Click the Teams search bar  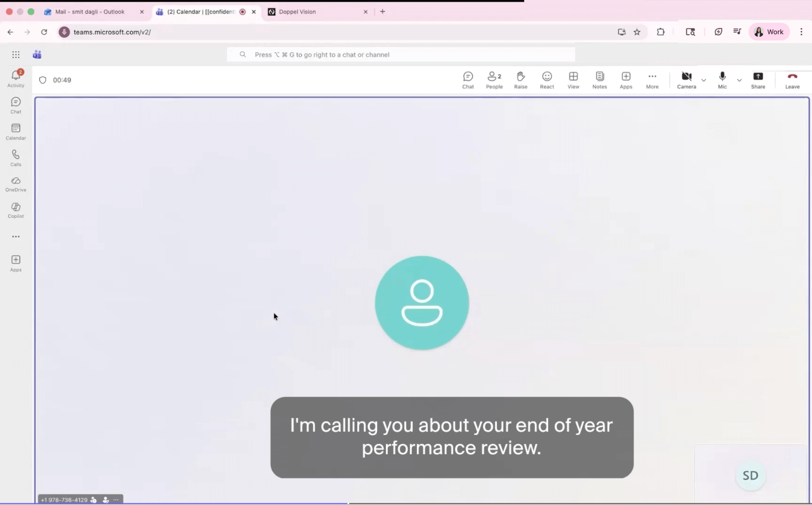point(400,54)
